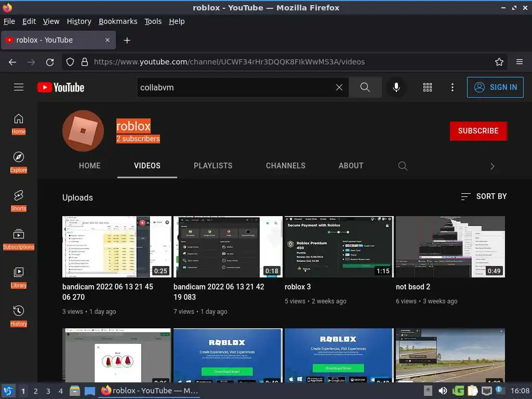Open Shorts in sidebar

[19, 201]
